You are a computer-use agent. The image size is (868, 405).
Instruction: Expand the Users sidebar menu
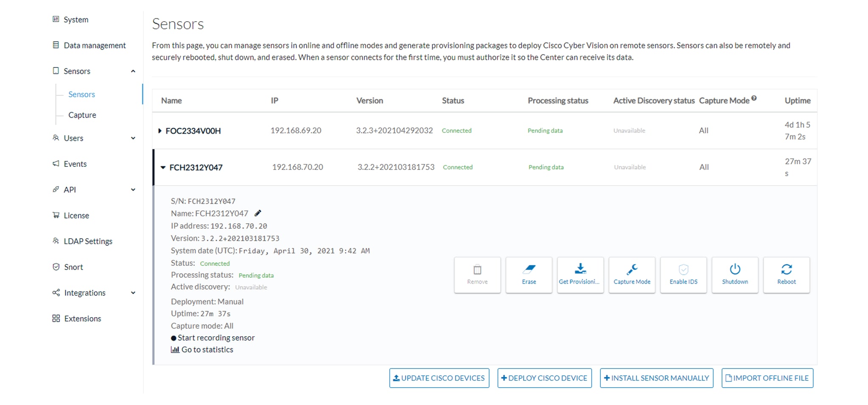click(133, 138)
